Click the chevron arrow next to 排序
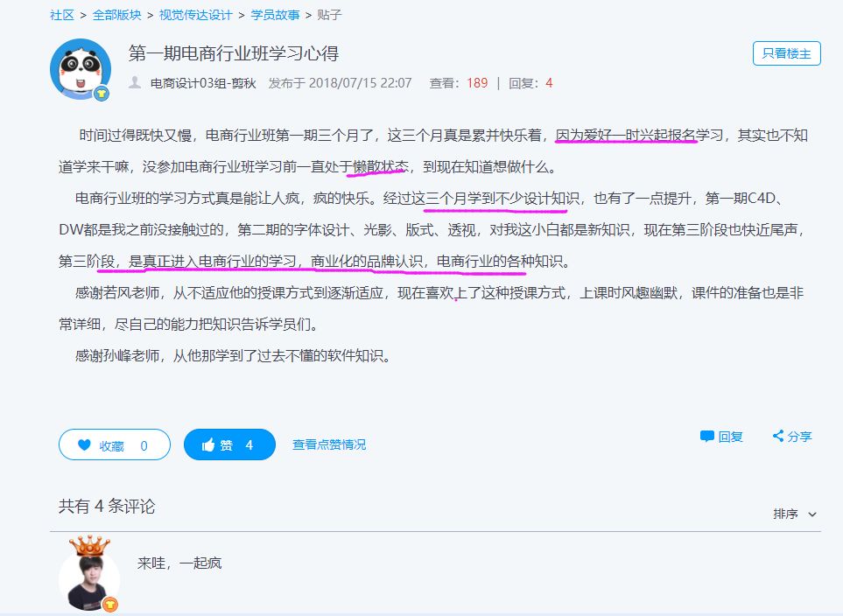The height and width of the screenshot is (616, 843). point(812,514)
